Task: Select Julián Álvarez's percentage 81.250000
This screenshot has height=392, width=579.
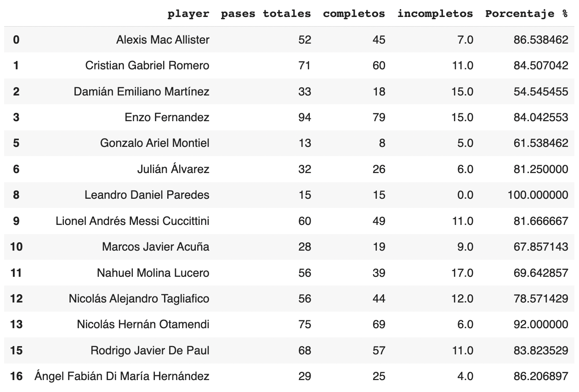Action: (541, 169)
